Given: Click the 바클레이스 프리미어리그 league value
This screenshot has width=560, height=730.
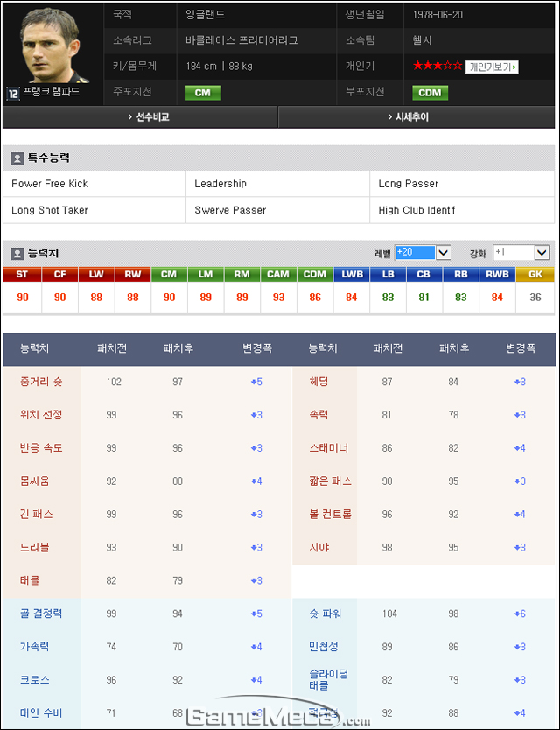Looking at the screenshot, I should pos(241,40).
